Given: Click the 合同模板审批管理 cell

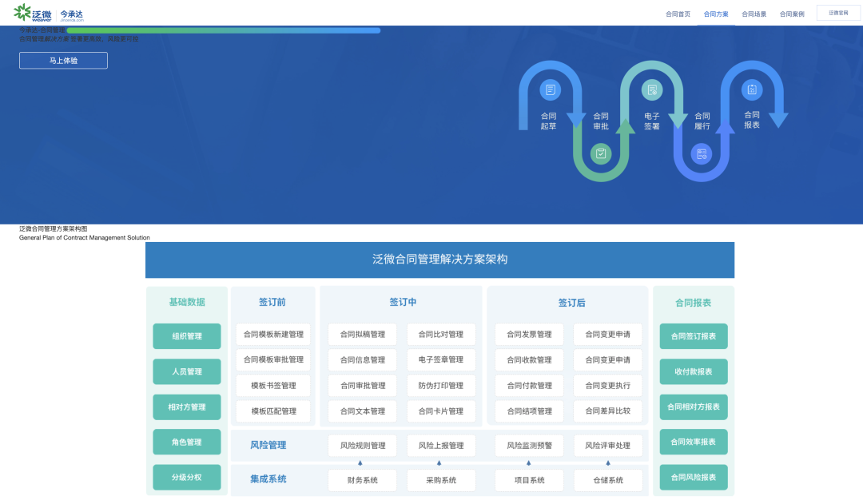Looking at the screenshot, I should (x=273, y=359).
